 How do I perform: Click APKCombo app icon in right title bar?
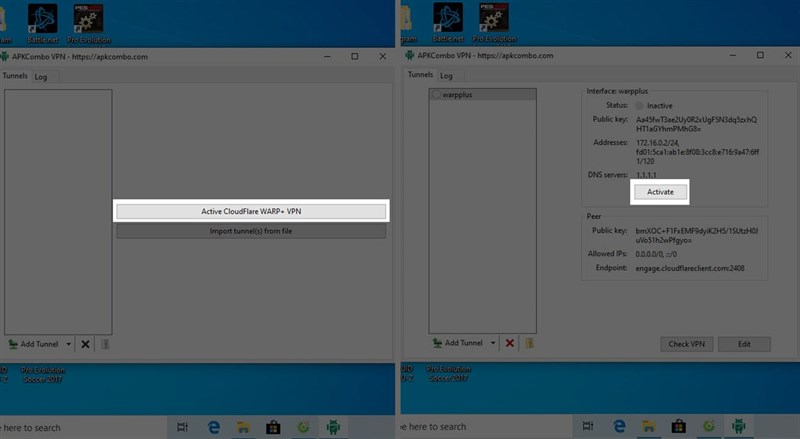409,55
